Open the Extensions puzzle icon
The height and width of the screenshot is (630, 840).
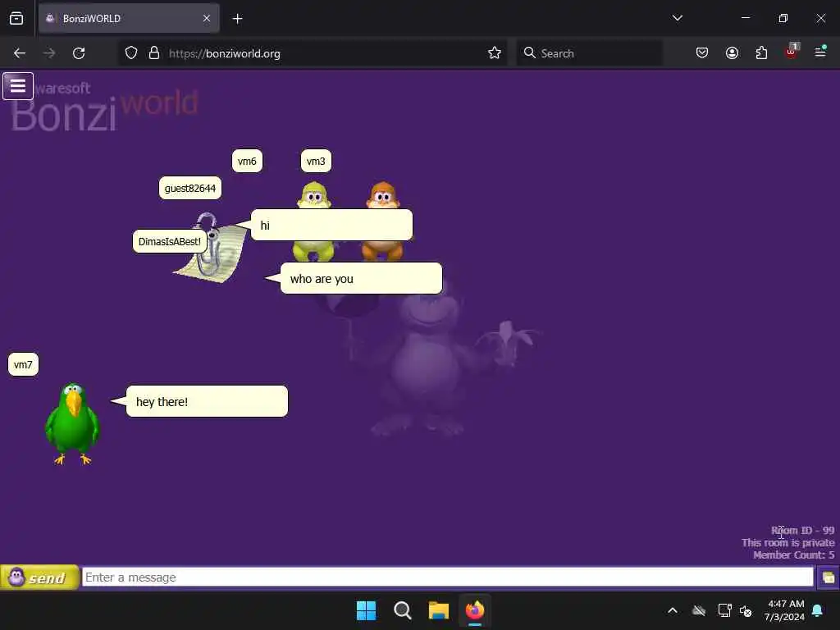pyautogui.click(x=761, y=53)
